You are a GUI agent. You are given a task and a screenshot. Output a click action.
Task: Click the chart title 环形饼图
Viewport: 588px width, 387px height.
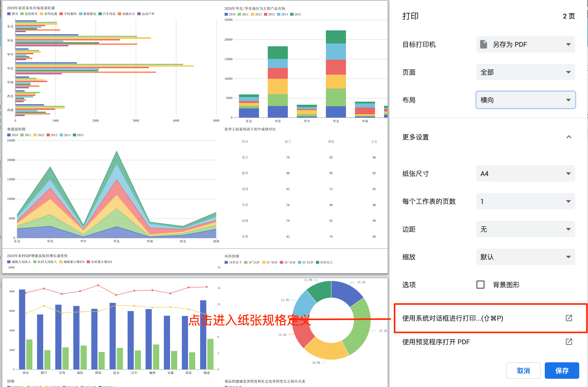(232, 256)
